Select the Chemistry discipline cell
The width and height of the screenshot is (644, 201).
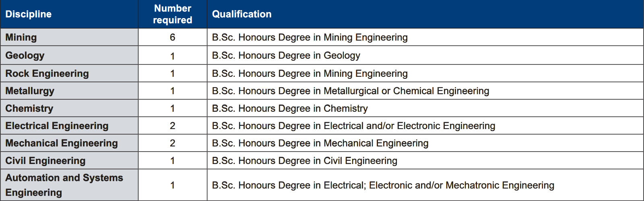(69, 108)
